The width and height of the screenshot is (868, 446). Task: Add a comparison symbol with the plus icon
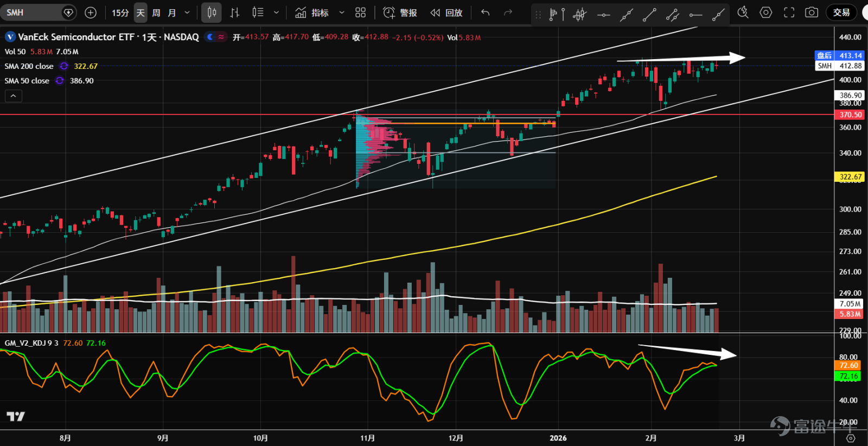tap(91, 12)
